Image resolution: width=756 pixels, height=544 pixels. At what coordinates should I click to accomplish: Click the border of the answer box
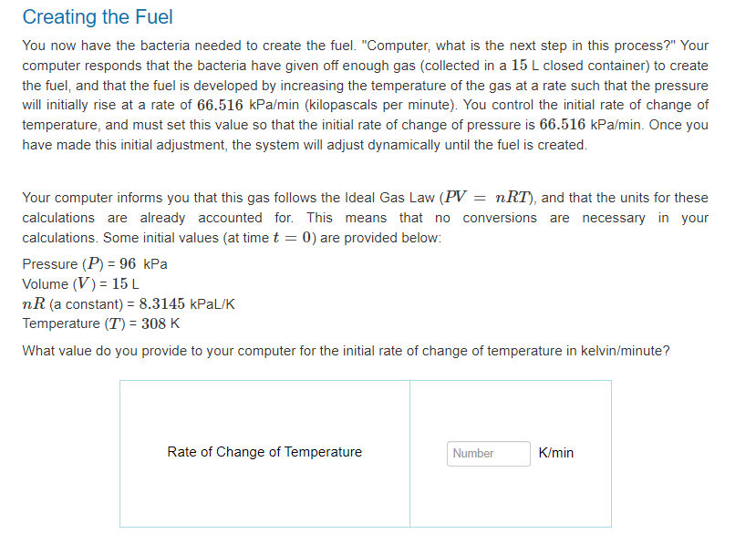366,382
